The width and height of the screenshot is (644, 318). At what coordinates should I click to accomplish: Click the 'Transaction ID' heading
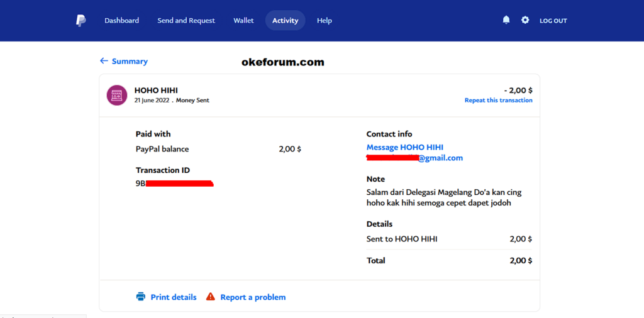pyautogui.click(x=163, y=170)
